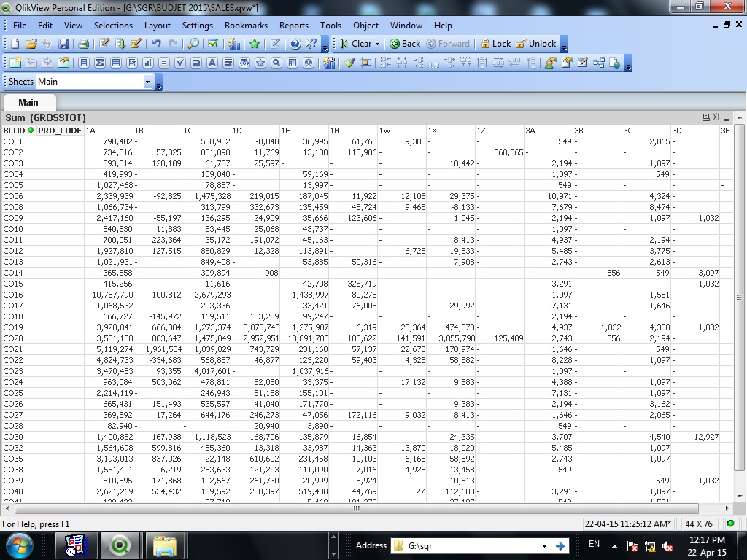Open the Address bar dropdown in taskbar
The width and height of the screenshot is (747, 560).
[544, 545]
